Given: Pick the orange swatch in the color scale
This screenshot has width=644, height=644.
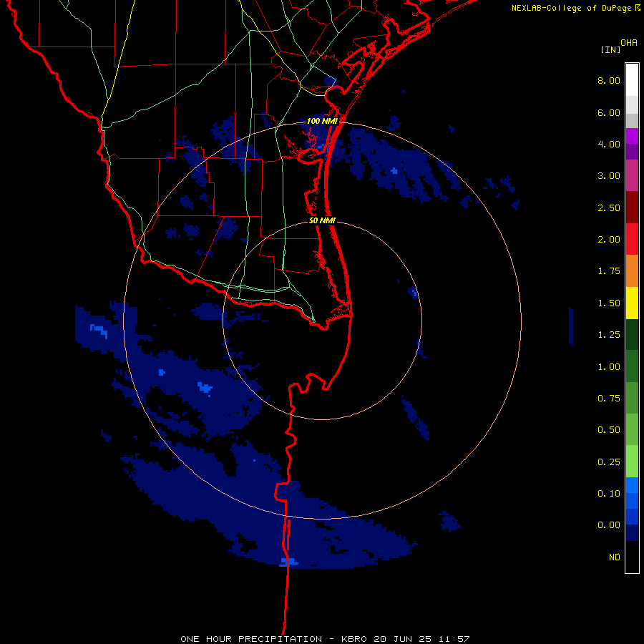Looking at the screenshot, I should [x=632, y=270].
